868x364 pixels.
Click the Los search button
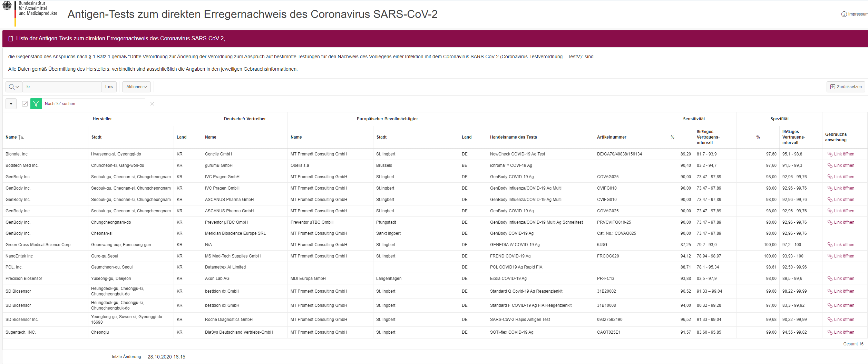pos(109,87)
